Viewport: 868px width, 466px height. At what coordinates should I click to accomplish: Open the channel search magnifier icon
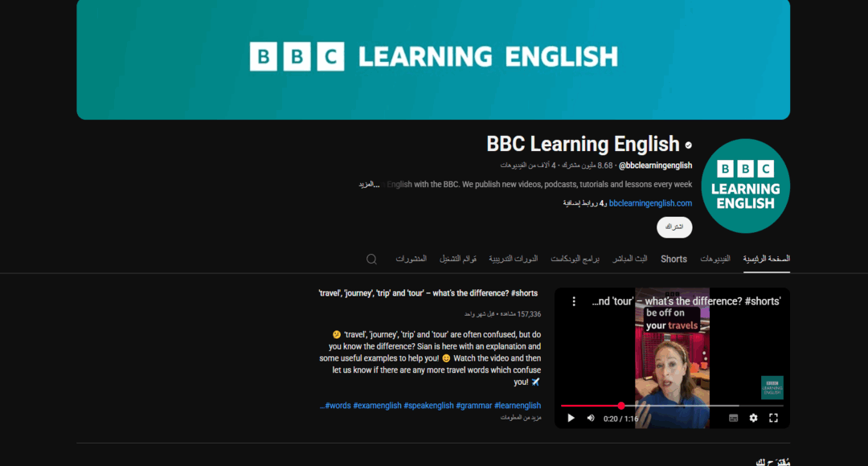click(371, 259)
